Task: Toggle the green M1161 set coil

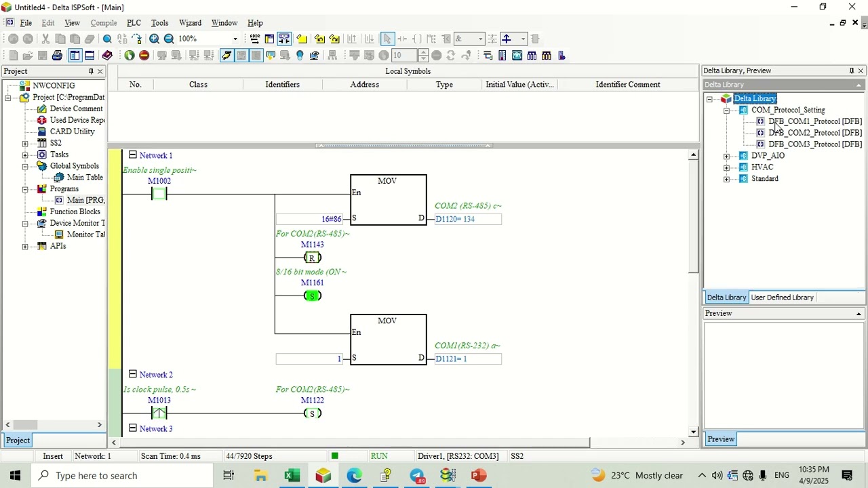Action: (x=312, y=296)
